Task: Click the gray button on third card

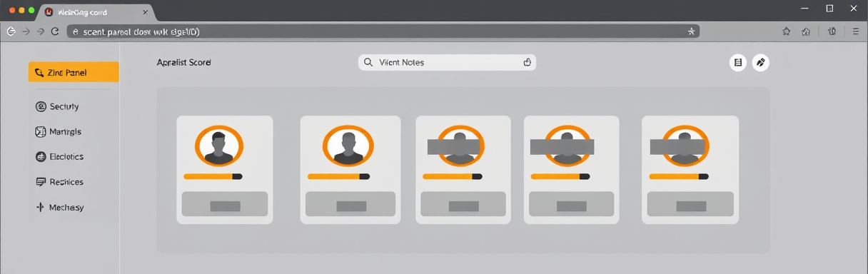Action: tap(463, 204)
